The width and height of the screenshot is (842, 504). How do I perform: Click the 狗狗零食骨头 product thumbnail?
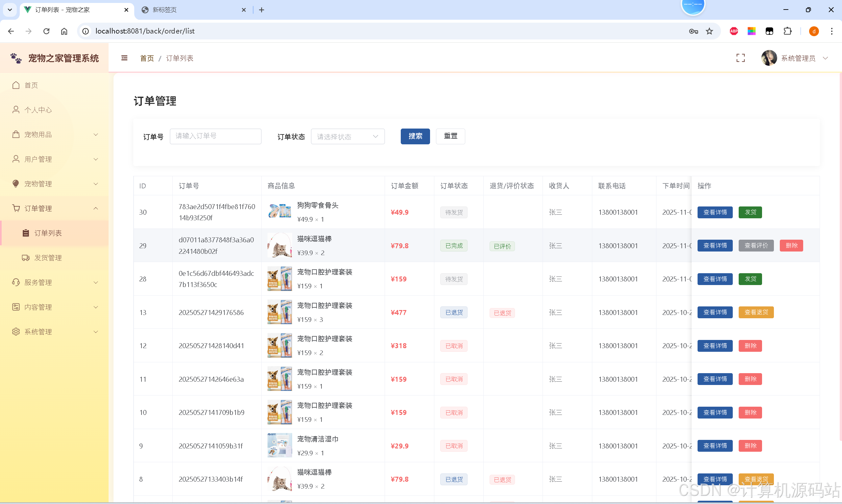click(x=280, y=212)
